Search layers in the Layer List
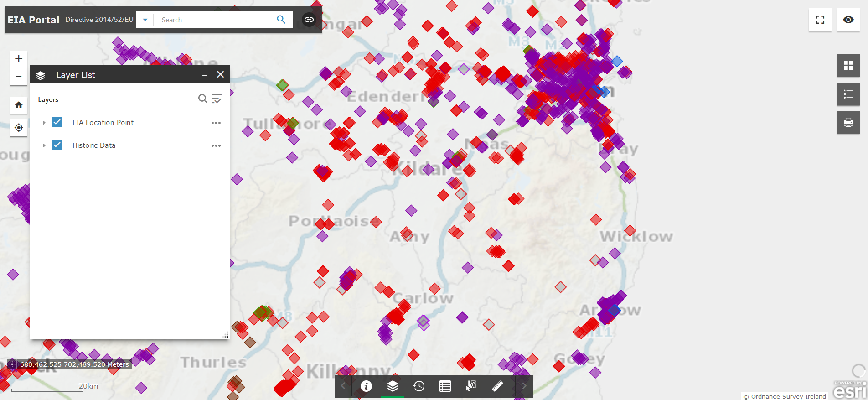Screen dimensions: 868x400 [x=202, y=99]
